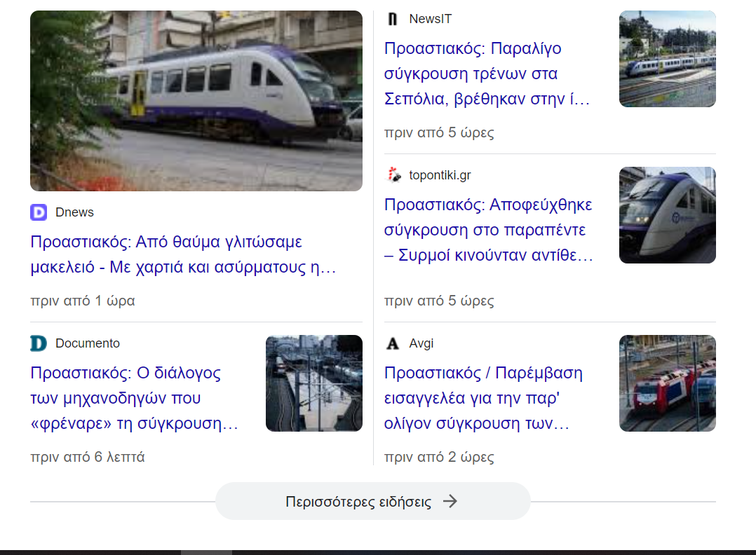Click arrow icon in Περισσότερες ειδήσεις button

tap(450, 501)
